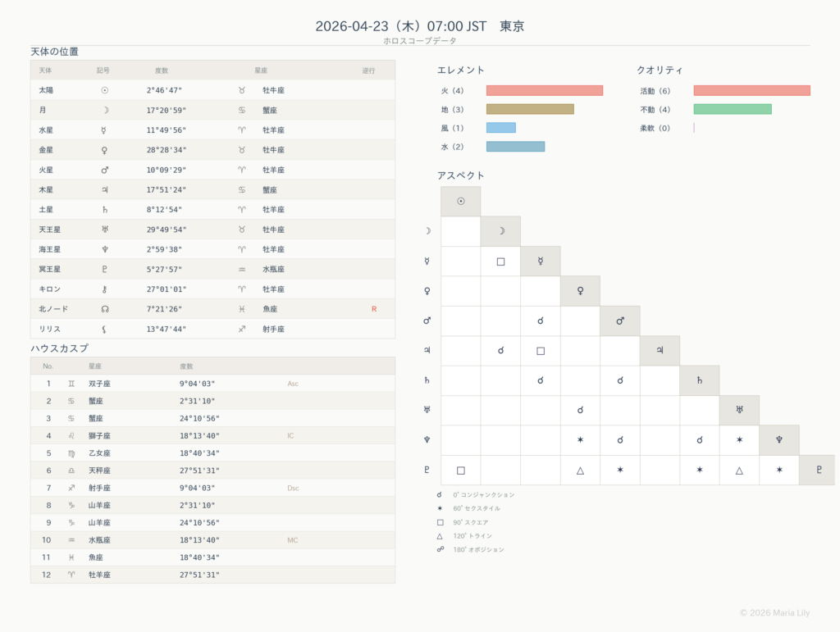Click the 天体の位置 section heading
Screen dimensions: 840x632
[55, 52]
